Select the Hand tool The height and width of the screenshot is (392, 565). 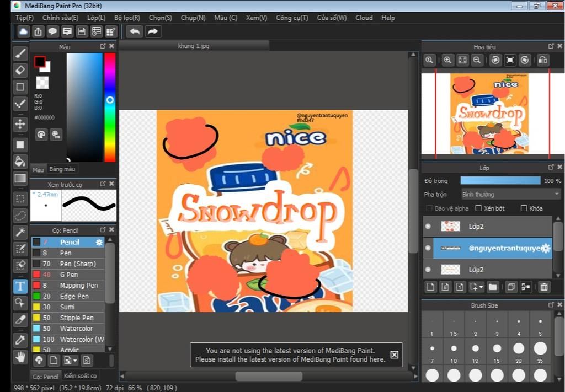tap(20, 357)
